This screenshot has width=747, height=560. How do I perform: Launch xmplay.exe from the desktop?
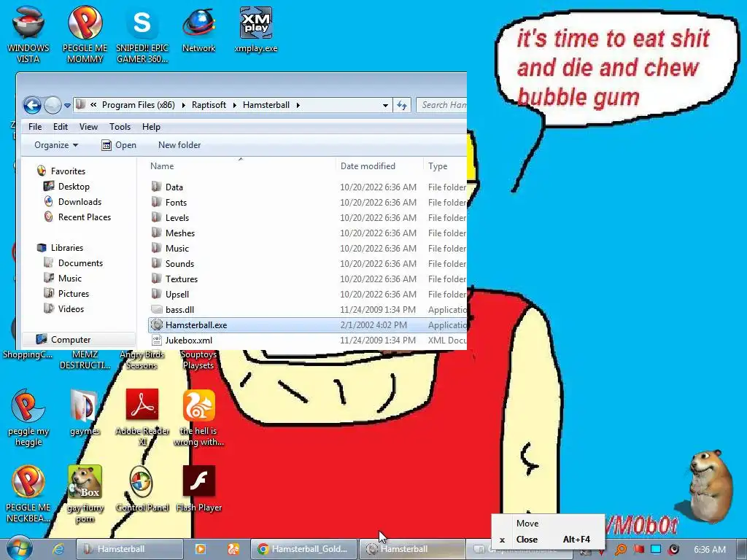pos(256,29)
